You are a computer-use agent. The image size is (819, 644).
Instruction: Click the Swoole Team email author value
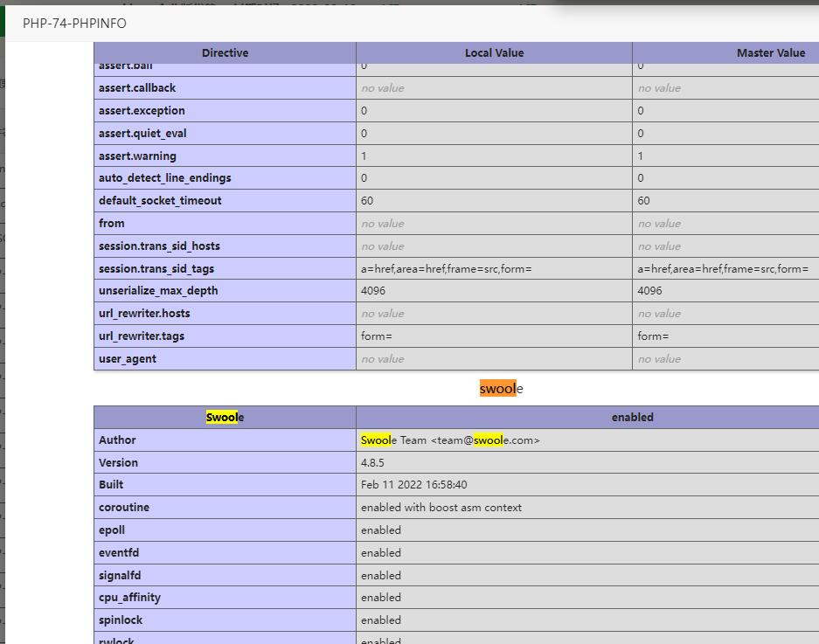tap(450, 440)
